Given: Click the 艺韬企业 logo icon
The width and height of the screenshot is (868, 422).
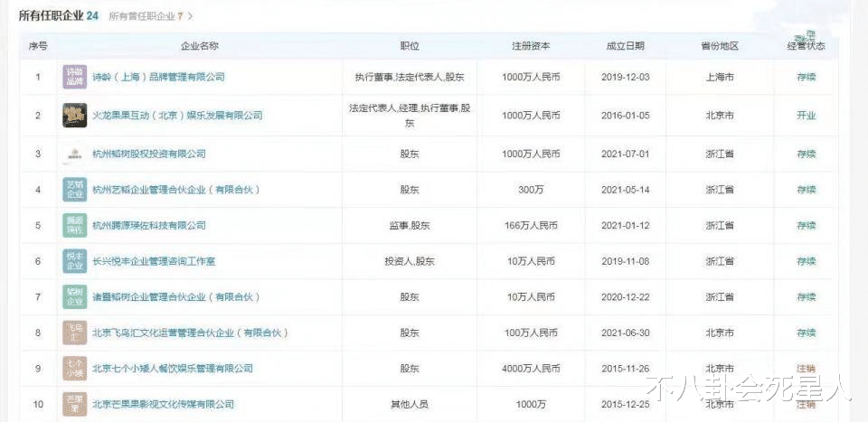Looking at the screenshot, I should (x=75, y=190).
